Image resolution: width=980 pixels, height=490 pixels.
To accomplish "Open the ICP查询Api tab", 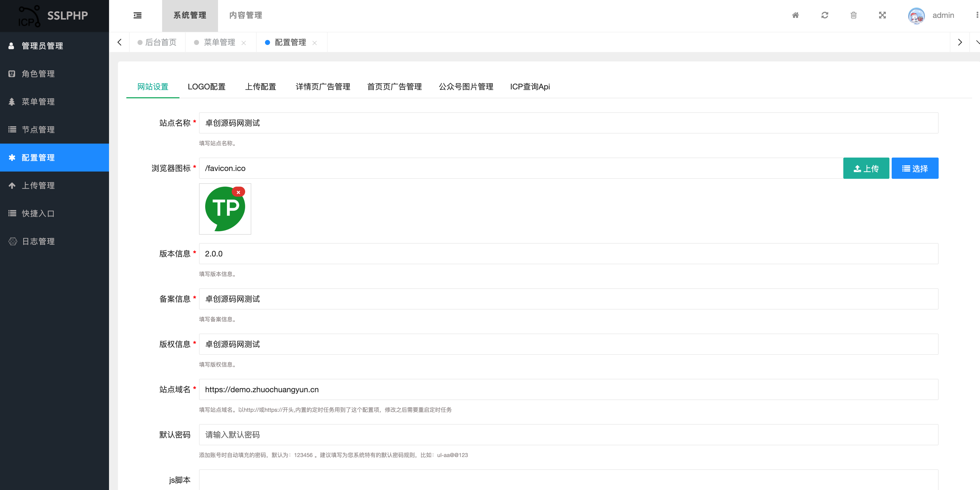I will [530, 87].
